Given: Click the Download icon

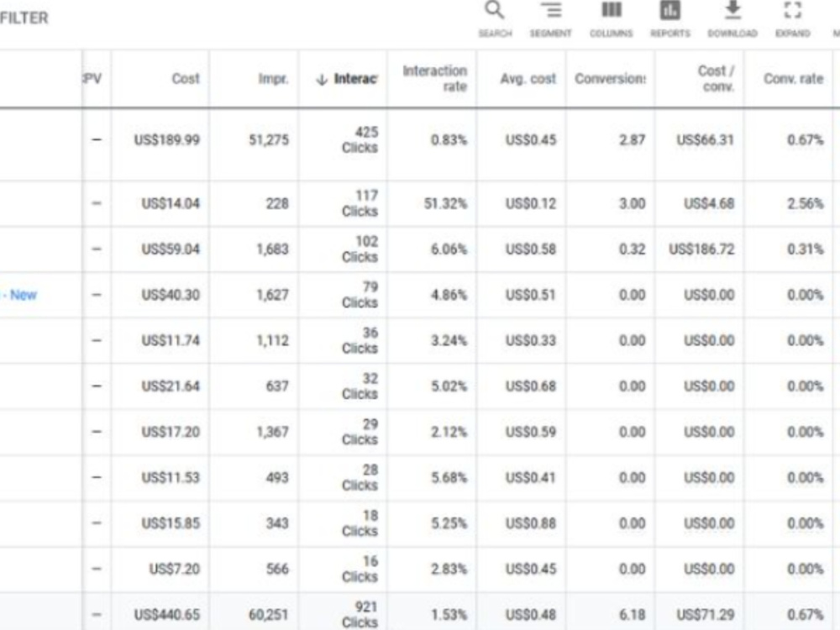Looking at the screenshot, I should pyautogui.click(x=732, y=10).
